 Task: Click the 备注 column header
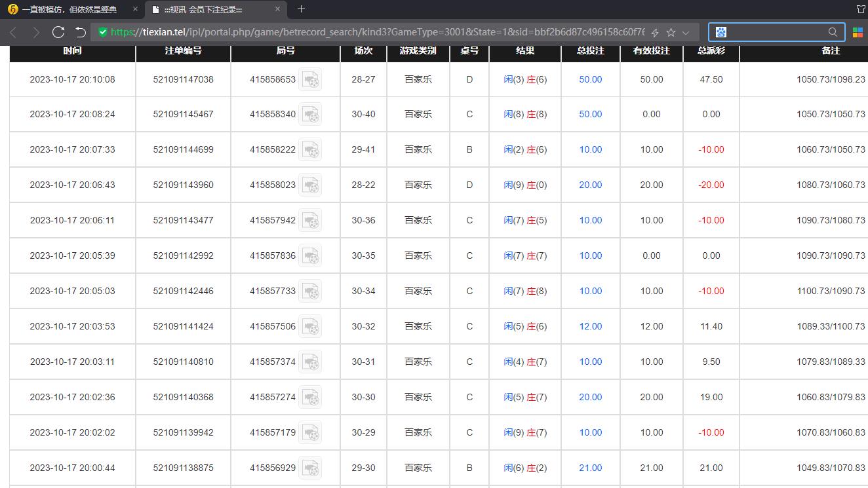coord(831,50)
